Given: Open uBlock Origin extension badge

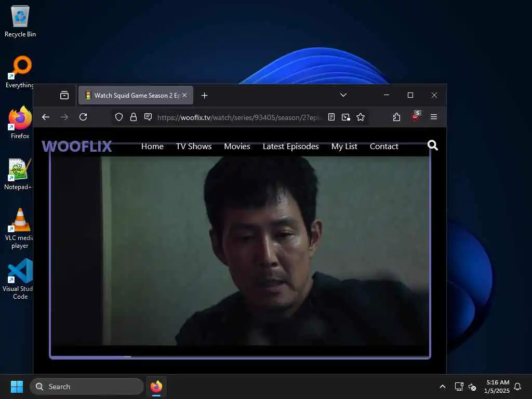Looking at the screenshot, I should (416, 116).
